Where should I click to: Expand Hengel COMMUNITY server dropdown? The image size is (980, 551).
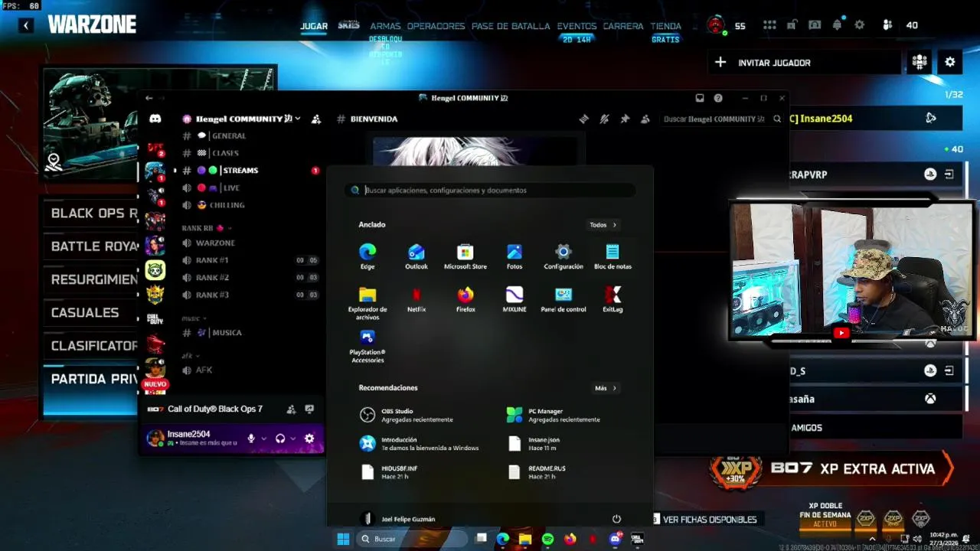pos(297,119)
